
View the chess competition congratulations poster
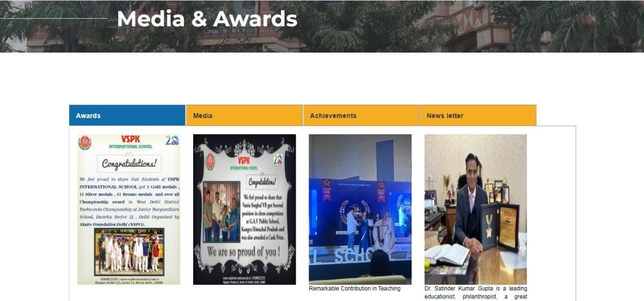click(x=244, y=209)
